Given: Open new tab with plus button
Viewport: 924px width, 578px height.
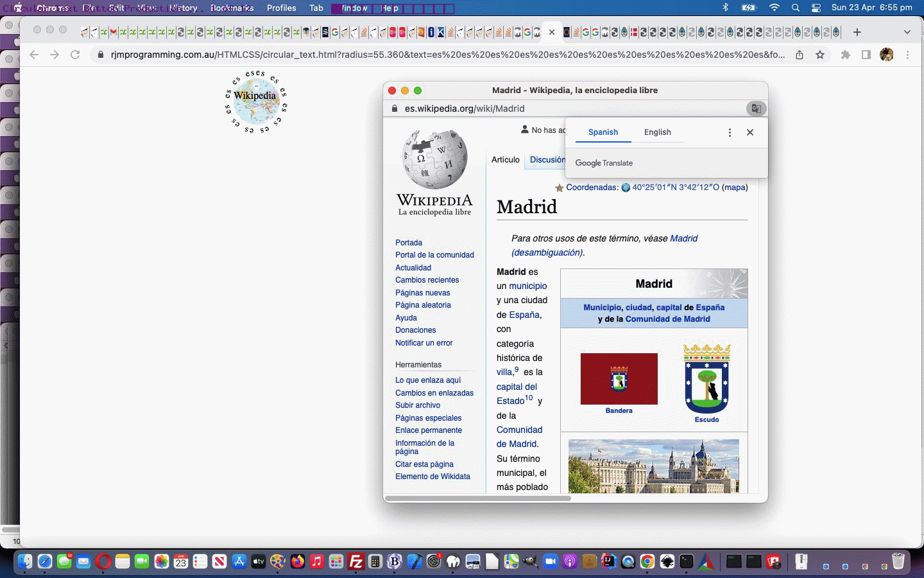Looking at the screenshot, I should click(857, 32).
